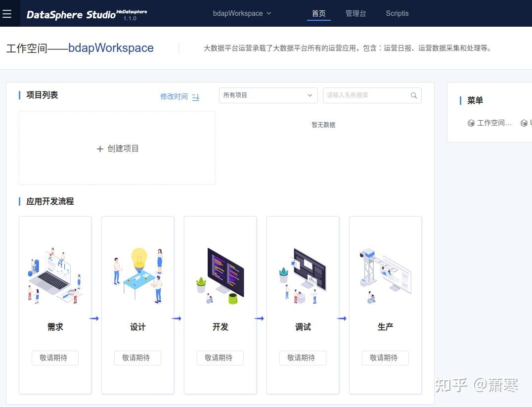Select the 首页 menu item
532x407 pixels.
[318, 13]
